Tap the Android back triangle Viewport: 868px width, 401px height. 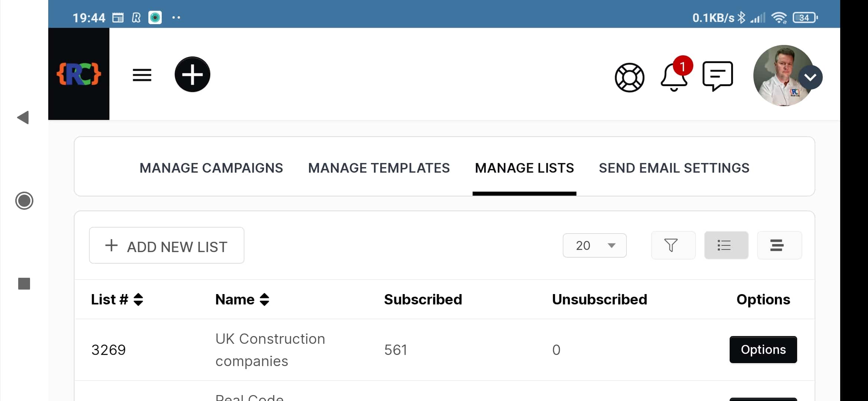[23, 118]
